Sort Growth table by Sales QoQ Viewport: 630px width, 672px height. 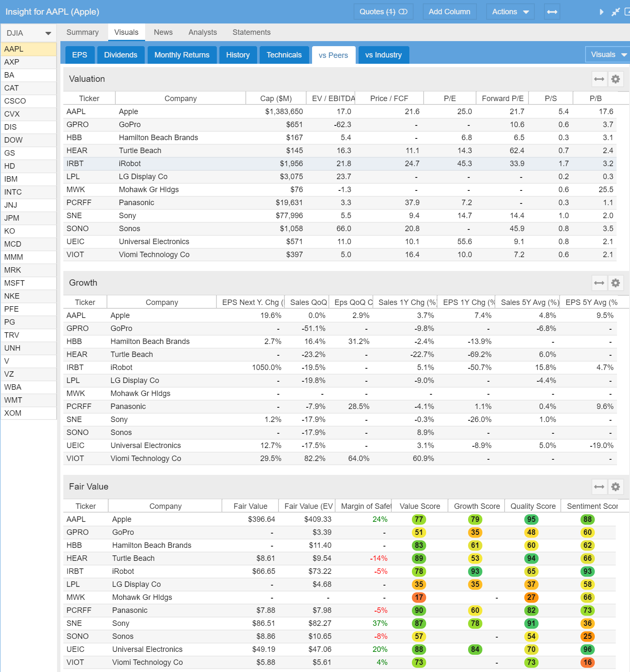coord(307,302)
